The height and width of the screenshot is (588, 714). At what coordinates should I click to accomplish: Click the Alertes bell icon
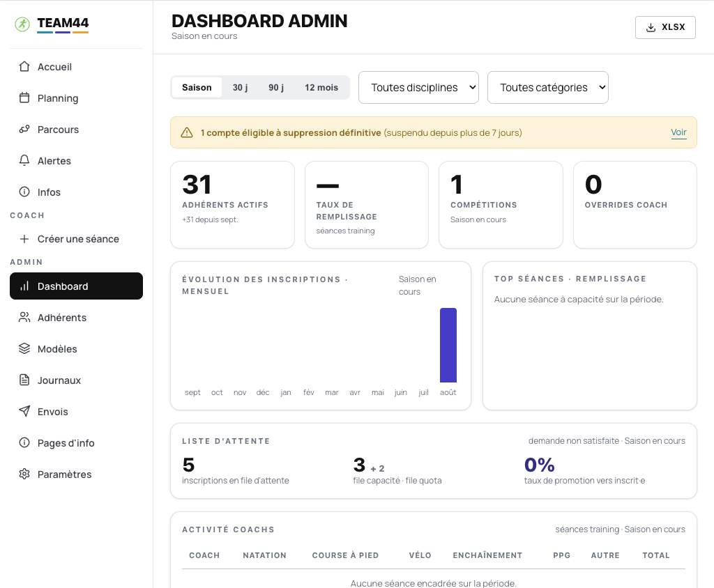pyautogui.click(x=24, y=161)
